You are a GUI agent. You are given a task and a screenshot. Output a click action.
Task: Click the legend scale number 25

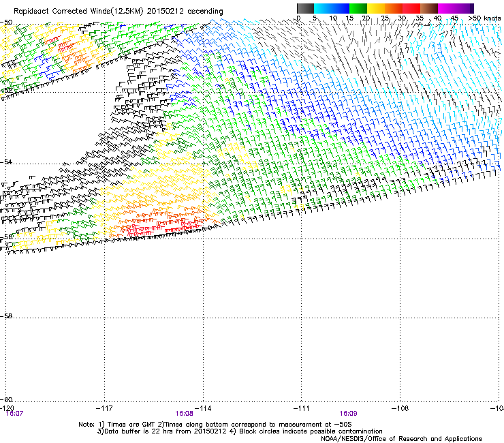[384, 18]
